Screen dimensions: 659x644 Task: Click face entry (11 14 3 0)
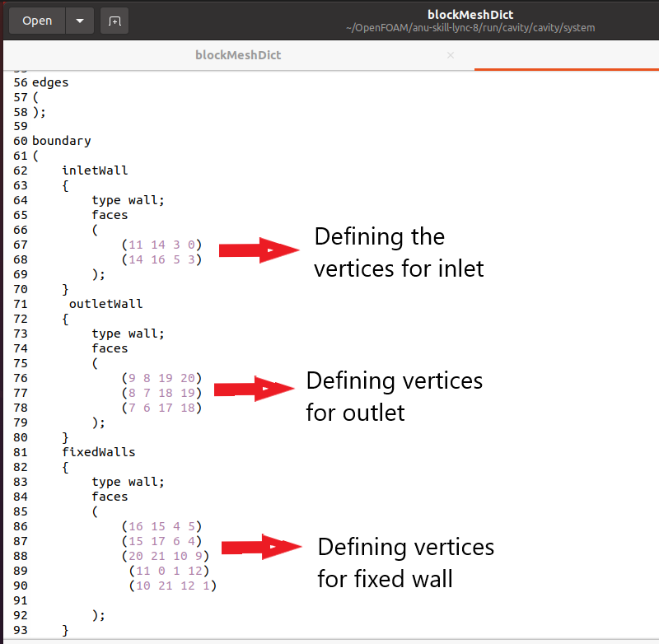click(161, 245)
